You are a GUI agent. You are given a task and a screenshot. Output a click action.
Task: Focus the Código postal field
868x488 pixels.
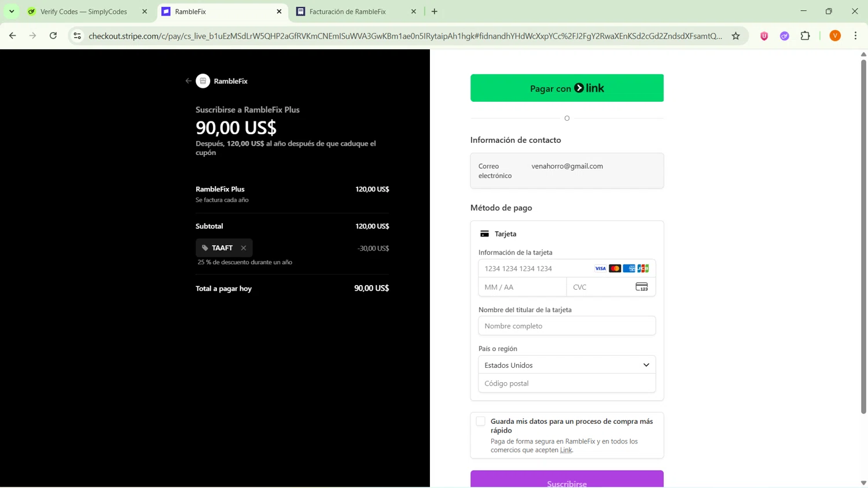point(567,383)
